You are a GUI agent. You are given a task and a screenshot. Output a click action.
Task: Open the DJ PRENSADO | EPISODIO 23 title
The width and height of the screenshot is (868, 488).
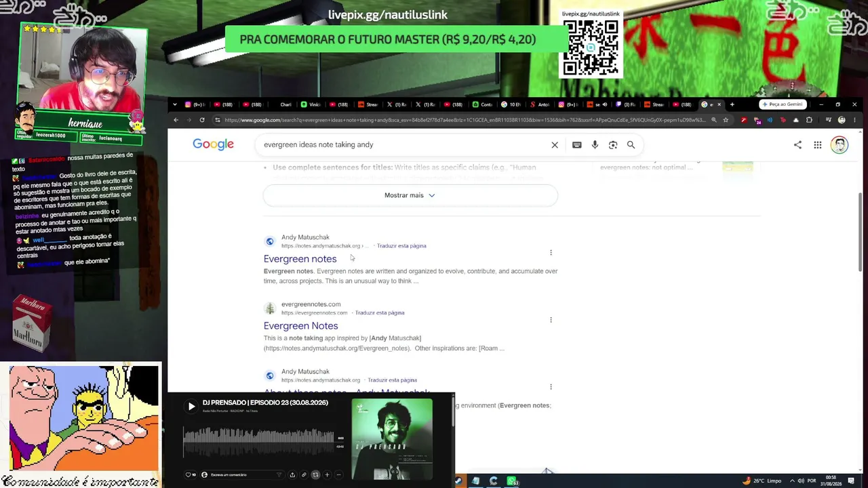tap(265, 403)
